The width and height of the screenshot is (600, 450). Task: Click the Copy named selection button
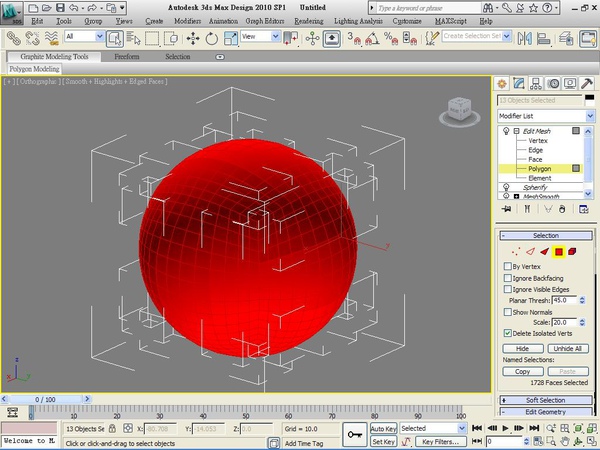point(522,371)
